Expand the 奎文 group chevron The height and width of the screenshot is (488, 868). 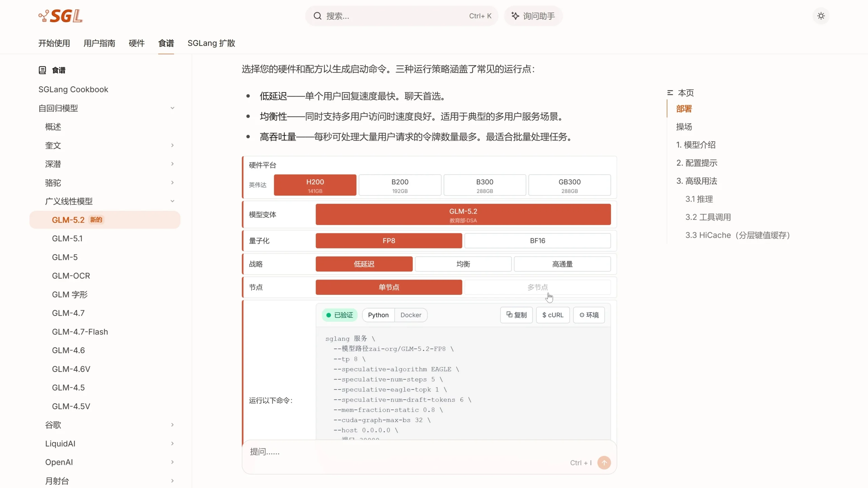click(172, 145)
